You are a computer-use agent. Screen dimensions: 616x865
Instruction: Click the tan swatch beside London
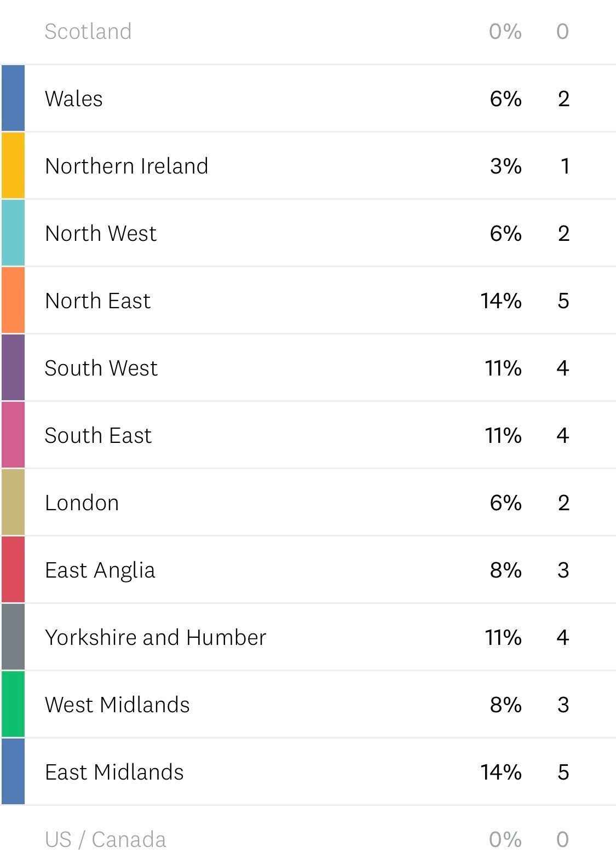(x=13, y=503)
